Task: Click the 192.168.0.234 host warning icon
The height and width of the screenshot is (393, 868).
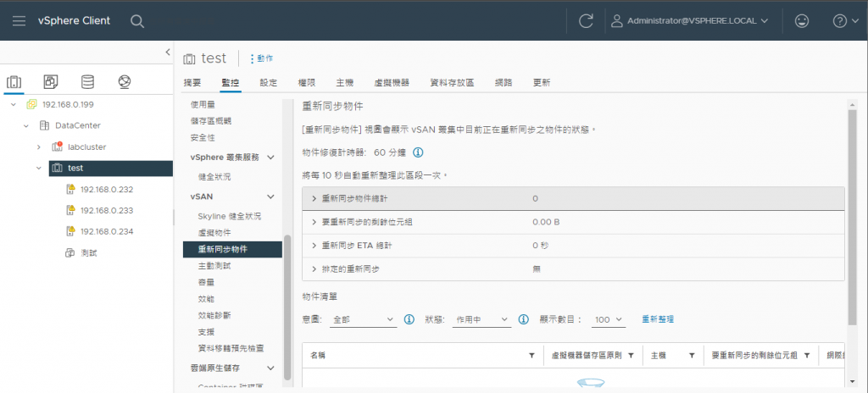Action: tap(70, 231)
